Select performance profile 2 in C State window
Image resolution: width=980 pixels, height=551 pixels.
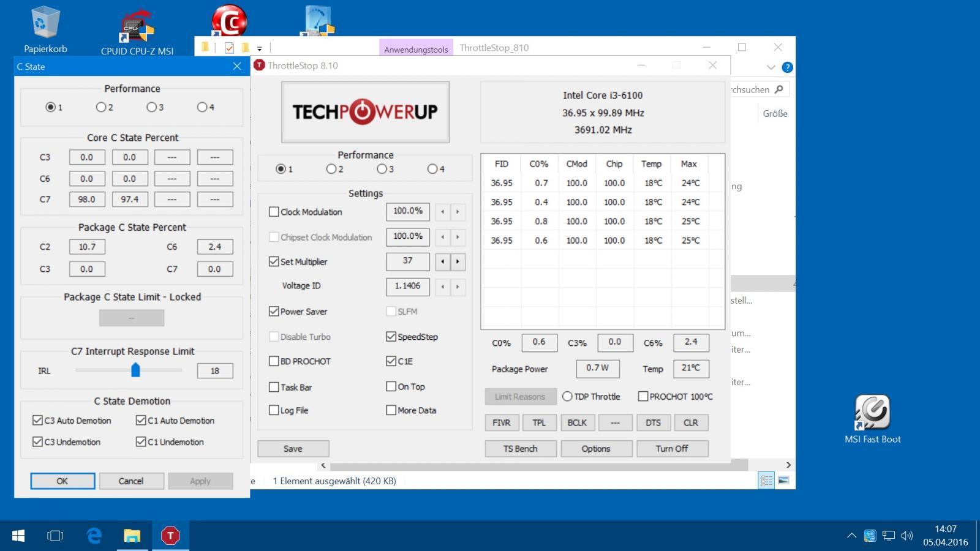point(101,107)
